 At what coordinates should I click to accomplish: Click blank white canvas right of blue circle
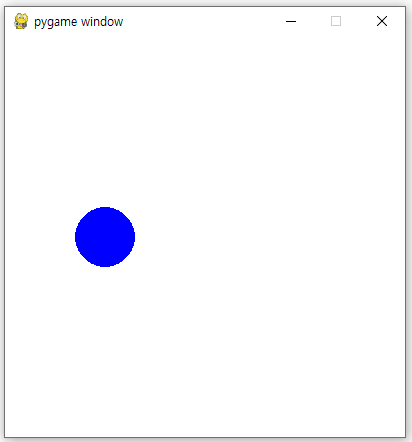click(x=267, y=237)
